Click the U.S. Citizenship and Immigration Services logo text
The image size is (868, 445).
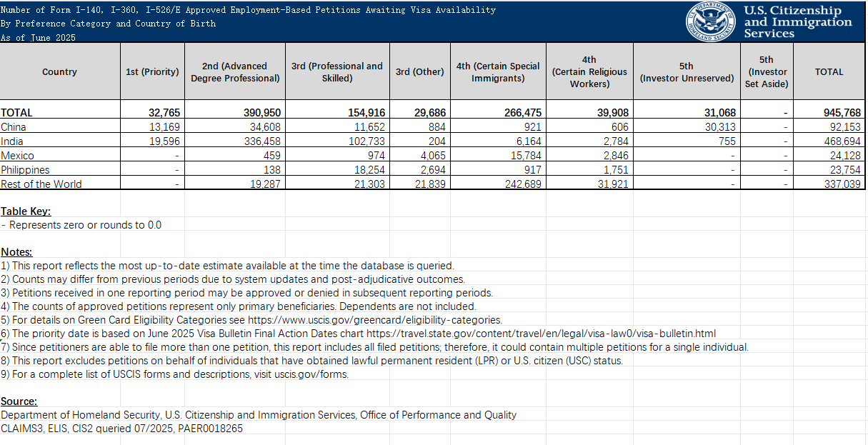[798, 21]
